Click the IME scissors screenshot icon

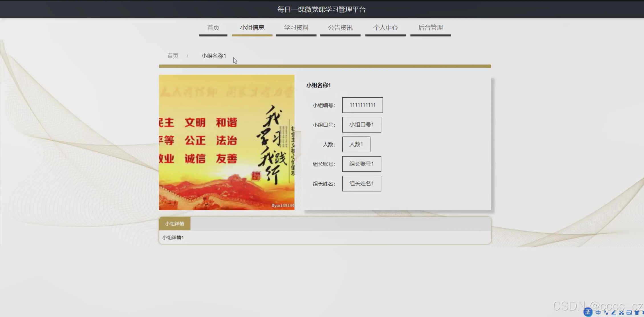tap(621, 312)
